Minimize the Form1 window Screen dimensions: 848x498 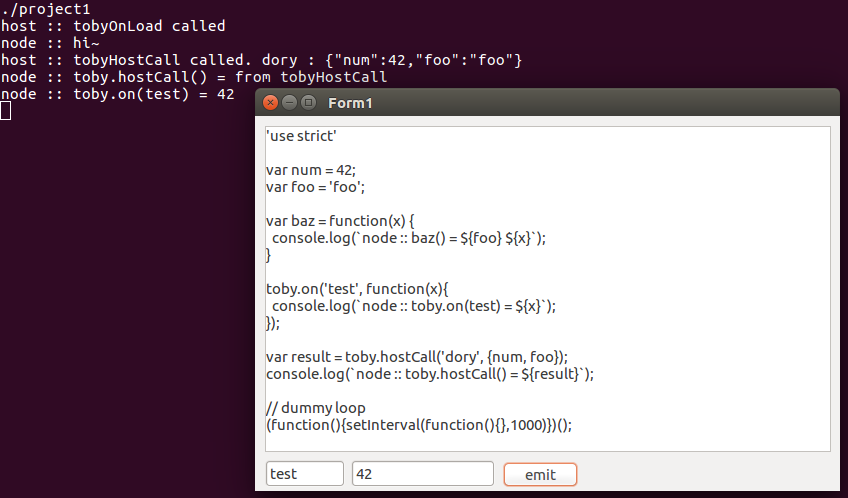[290, 102]
